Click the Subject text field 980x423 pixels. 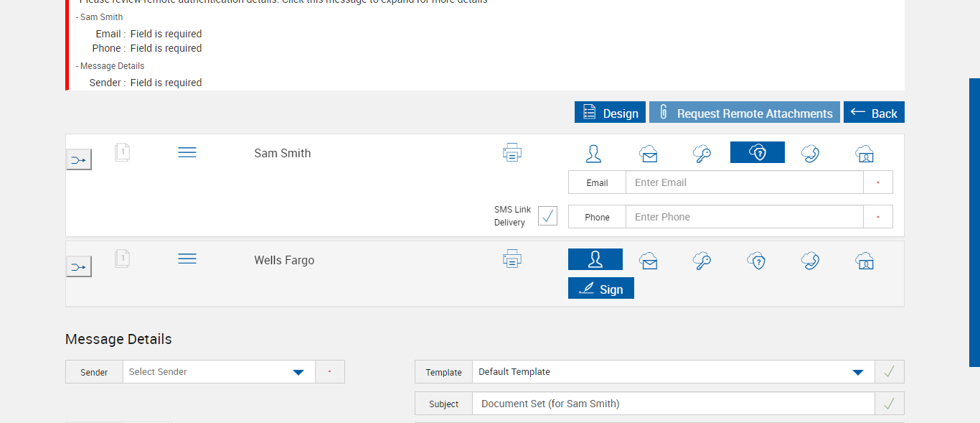pyautogui.click(x=673, y=404)
